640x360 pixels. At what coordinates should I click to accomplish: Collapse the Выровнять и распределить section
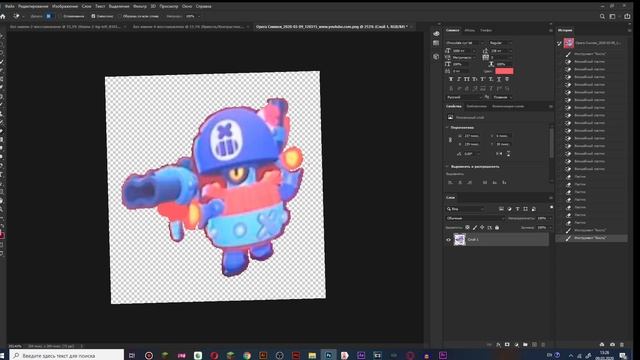pos(447,167)
